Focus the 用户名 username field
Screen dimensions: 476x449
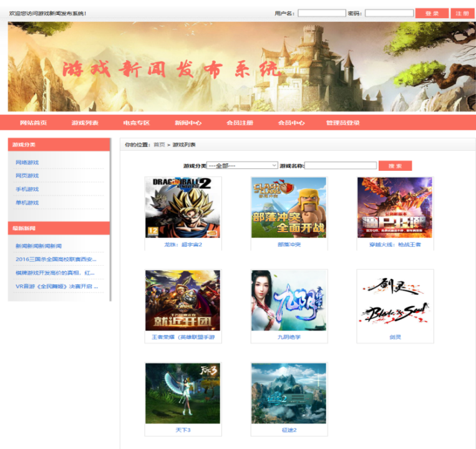pos(321,13)
